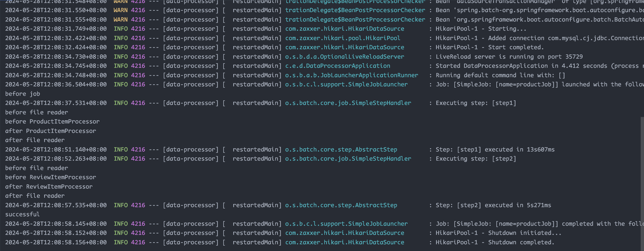
Task: Click timestamp 2024-05-28T12:08:52.263+08:00
Action: (56, 159)
